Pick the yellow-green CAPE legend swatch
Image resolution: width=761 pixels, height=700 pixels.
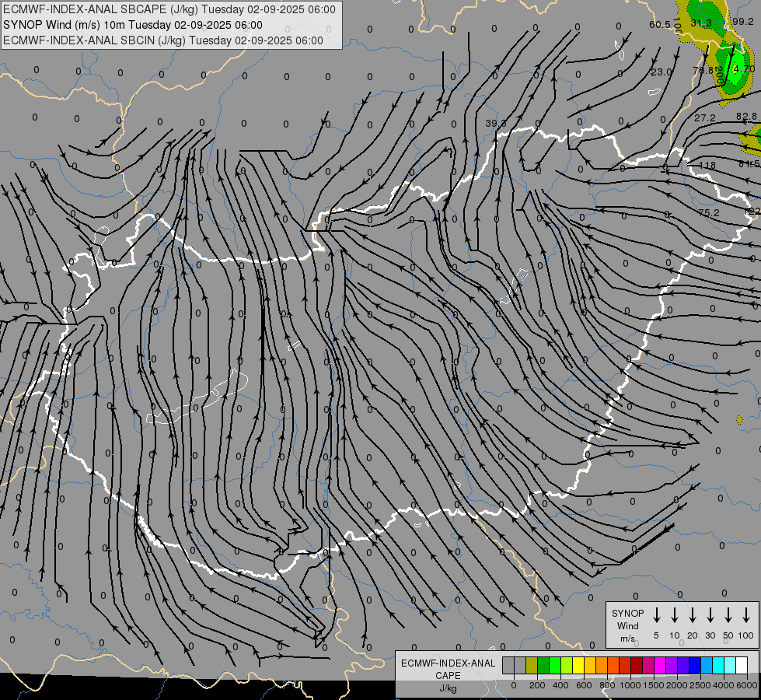coord(567,665)
